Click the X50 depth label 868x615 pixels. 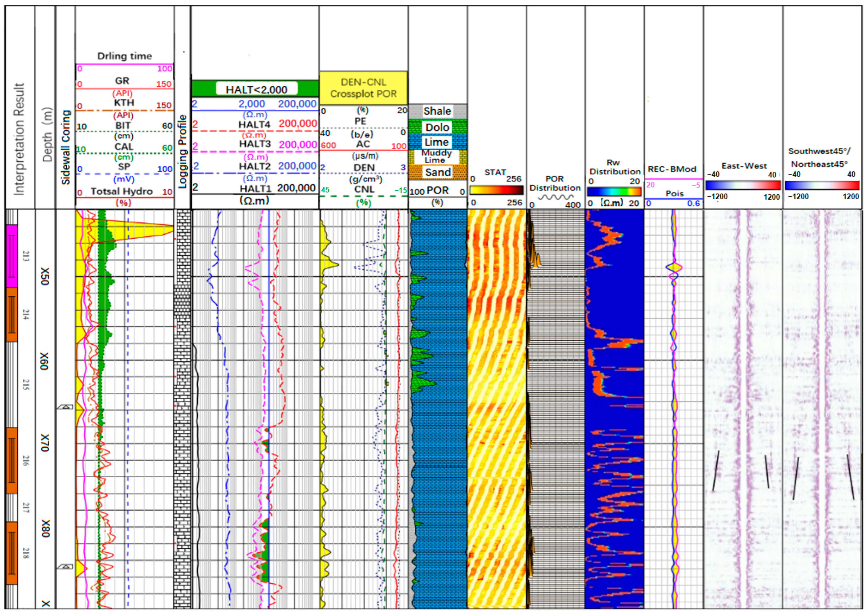45,276
